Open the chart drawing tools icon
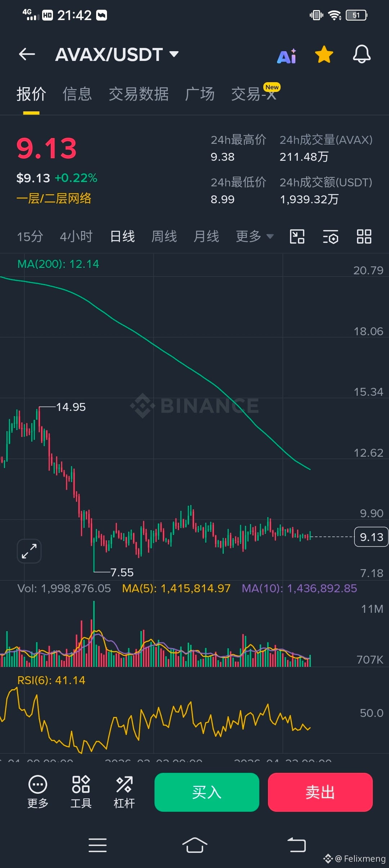This screenshot has height=868, width=389. [297, 237]
